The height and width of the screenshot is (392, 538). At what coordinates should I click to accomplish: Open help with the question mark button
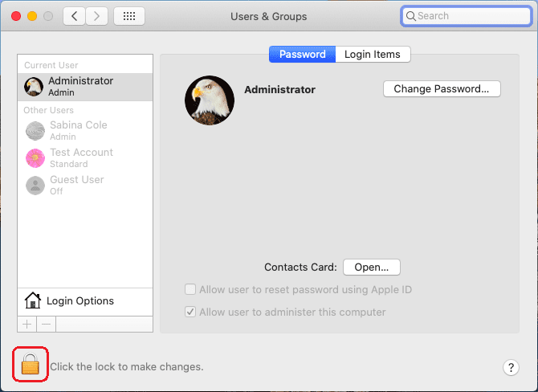coord(512,367)
